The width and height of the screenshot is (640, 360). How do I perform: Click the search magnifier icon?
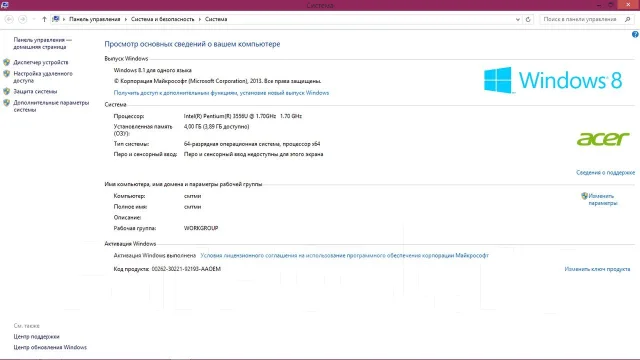click(x=628, y=19)
